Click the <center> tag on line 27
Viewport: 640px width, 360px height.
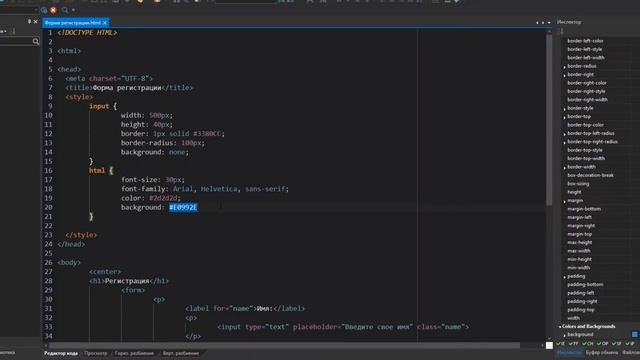pyautogui.click(x=105, y=272)
